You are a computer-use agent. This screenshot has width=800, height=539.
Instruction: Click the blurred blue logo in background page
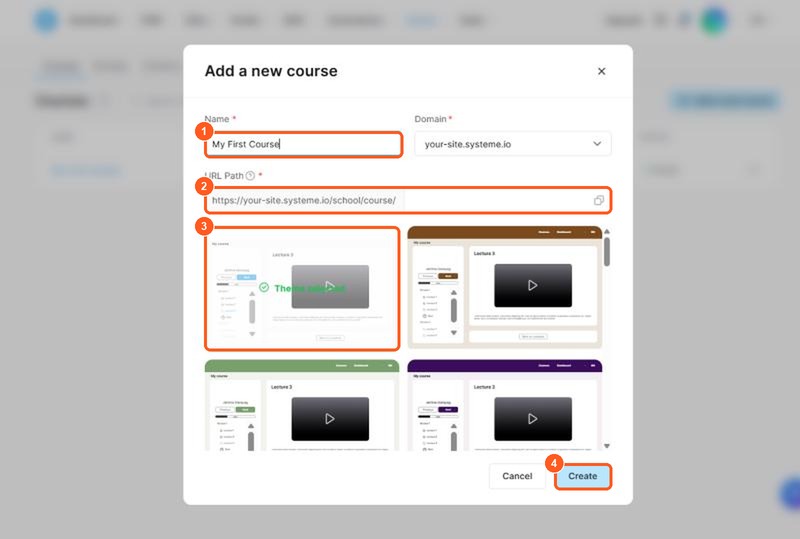coord(46,21)
